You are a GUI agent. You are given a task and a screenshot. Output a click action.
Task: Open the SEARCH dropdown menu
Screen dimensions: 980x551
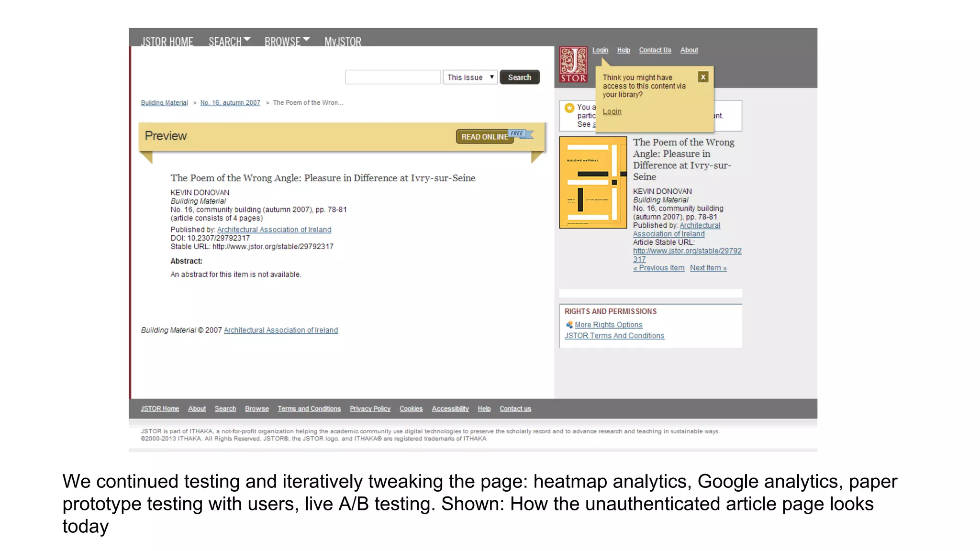[229, 42]
